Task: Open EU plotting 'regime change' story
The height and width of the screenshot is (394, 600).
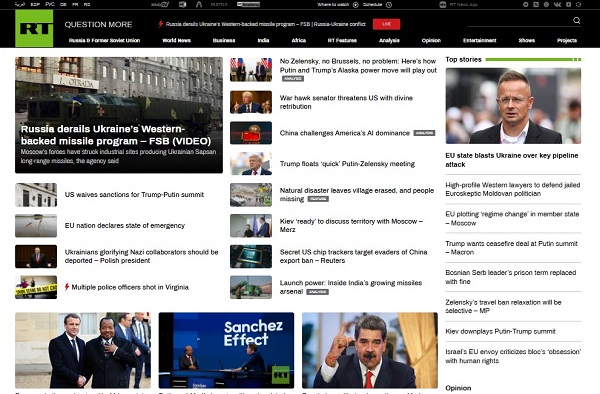Action: click(512, 218)
